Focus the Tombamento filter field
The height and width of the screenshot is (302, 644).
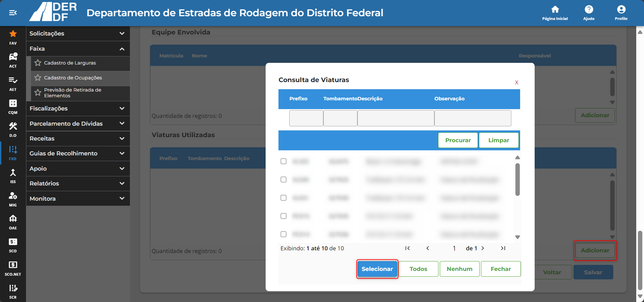[x=340, y=118]
